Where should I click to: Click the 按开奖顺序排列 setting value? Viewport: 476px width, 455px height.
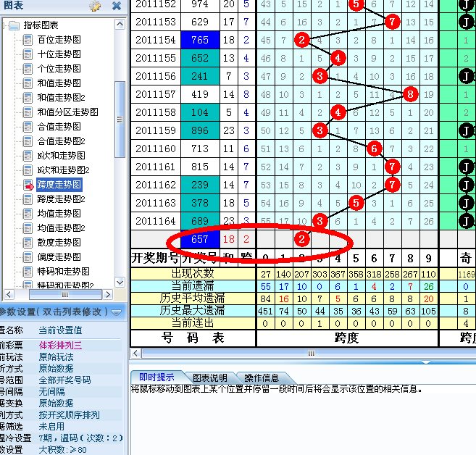pos(69,415)
